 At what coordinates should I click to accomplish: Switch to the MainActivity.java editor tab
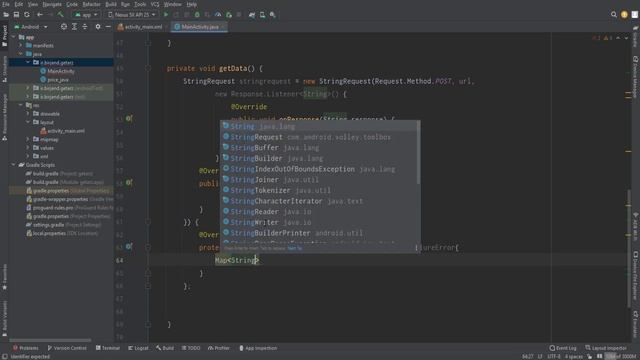(x=200, y=27)
